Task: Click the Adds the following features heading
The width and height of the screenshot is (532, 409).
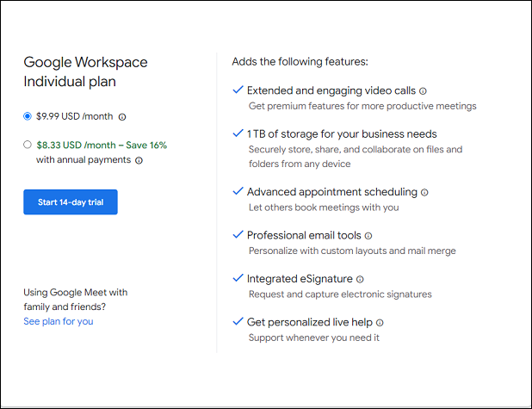Action: [300, 61]
